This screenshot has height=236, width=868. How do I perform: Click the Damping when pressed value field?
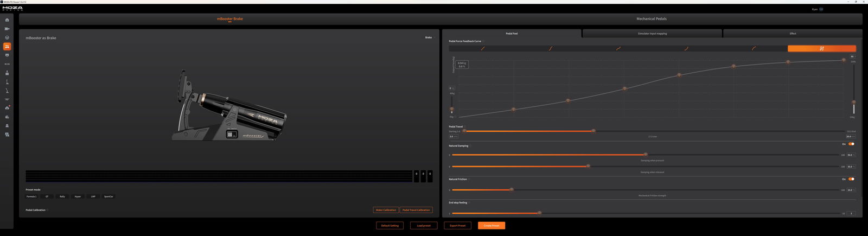[850, 155]
